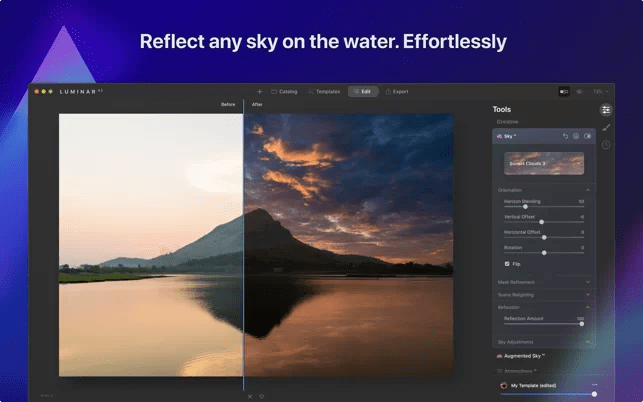
Task: Reset the Sky tool with undo arrow
Action: click(x=565, y=136)
